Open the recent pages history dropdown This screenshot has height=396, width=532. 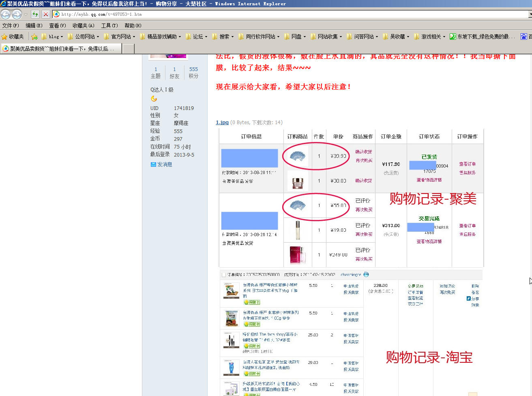point(26,15)
